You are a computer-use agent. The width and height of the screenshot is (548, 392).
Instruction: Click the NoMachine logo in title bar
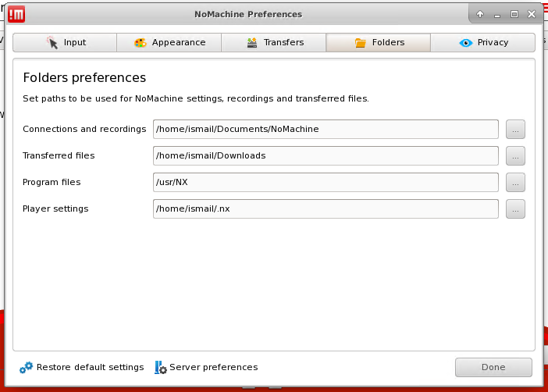coord(16,14)
